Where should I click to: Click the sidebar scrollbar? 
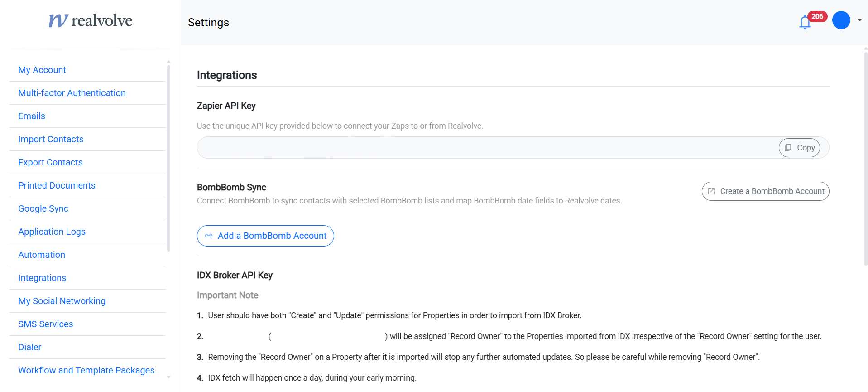168,158
